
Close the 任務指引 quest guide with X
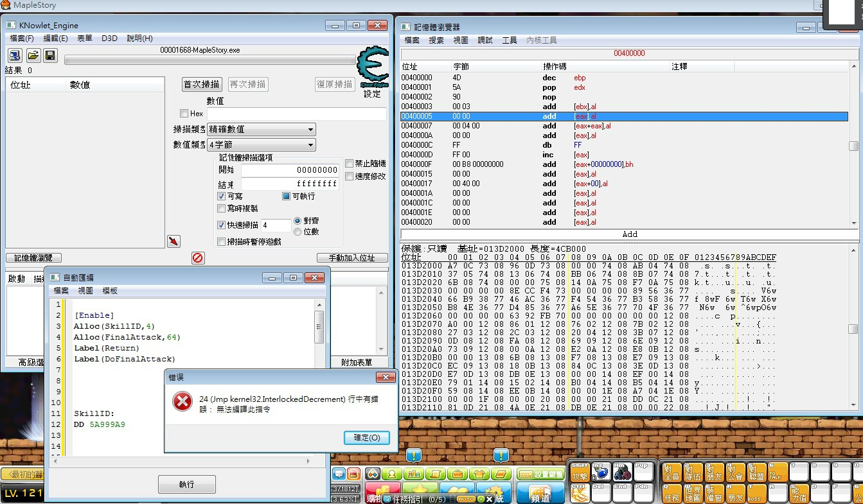489,499
